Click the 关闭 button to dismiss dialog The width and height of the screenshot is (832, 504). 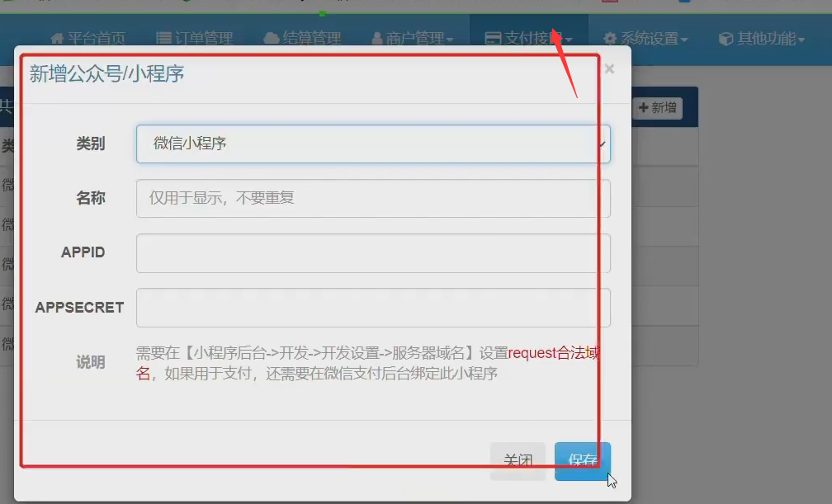518,461
